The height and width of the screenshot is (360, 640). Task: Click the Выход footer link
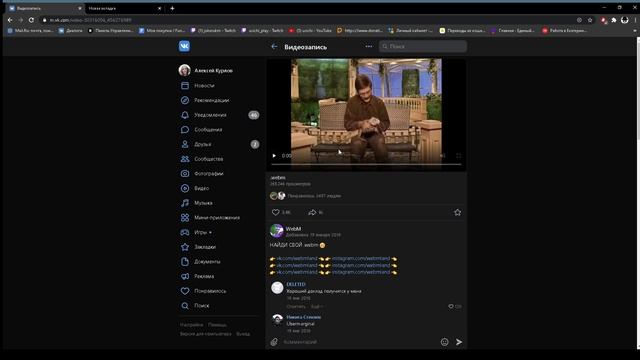tap(243, 334)
